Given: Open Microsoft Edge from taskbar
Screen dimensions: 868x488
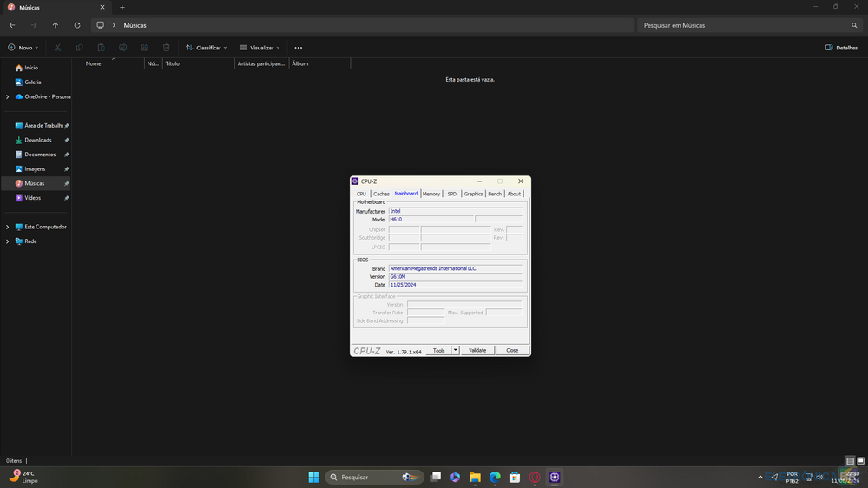Looking at the screenshot, I should (495, 477).
